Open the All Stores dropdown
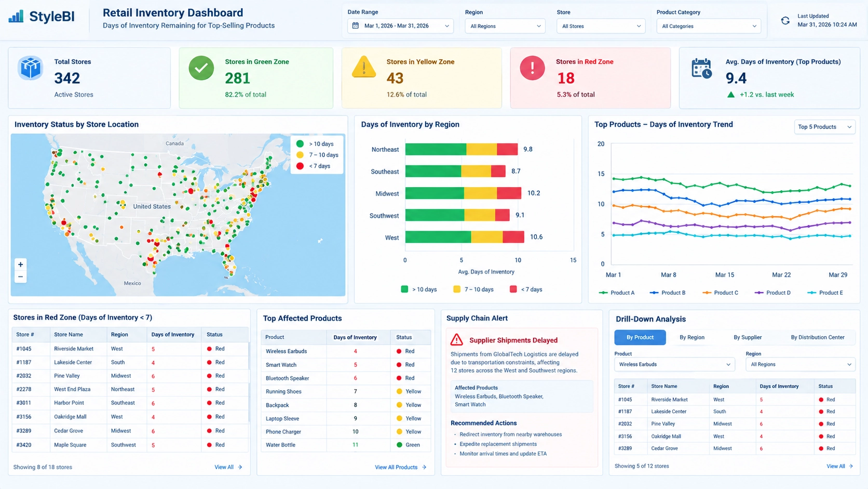The height and width of the screenshot is (489, 868). pyautogui.click(x=601, y=26)
